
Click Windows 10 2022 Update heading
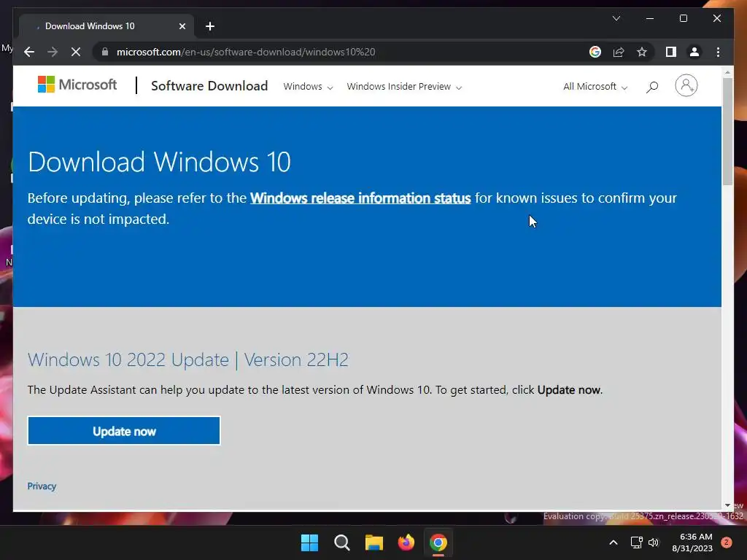click(187, 359)
